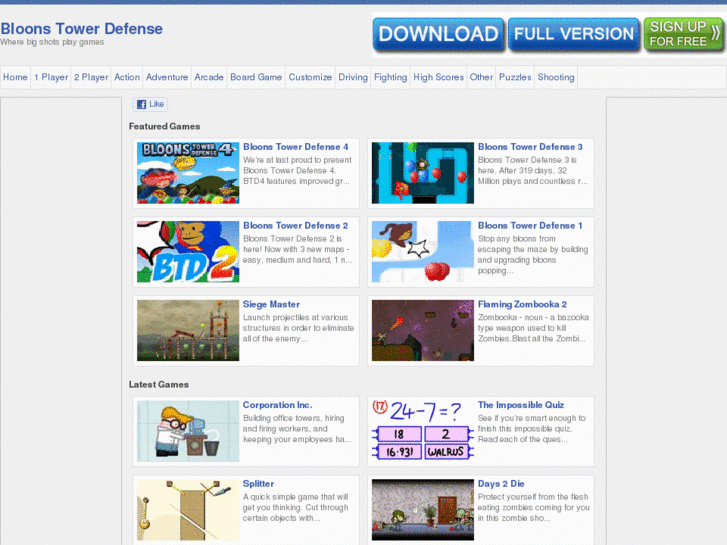Screen dimensions: 727x545
Task: Open the Corporation Inc. thumbnail image
Action: [x=188, y=431]
